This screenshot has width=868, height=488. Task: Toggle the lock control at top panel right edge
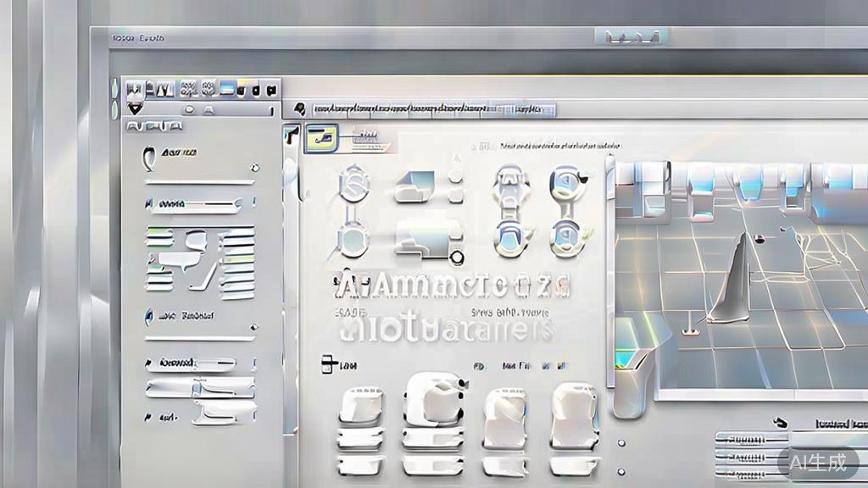click(271, 111)
